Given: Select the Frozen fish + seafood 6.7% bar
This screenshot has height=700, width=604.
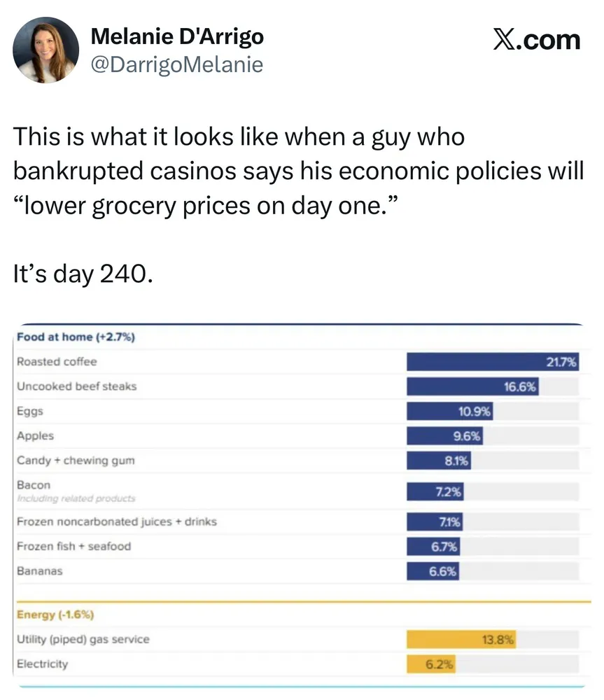Looking at the screenshot, I should pyautogui.click(x=433, y=546).
